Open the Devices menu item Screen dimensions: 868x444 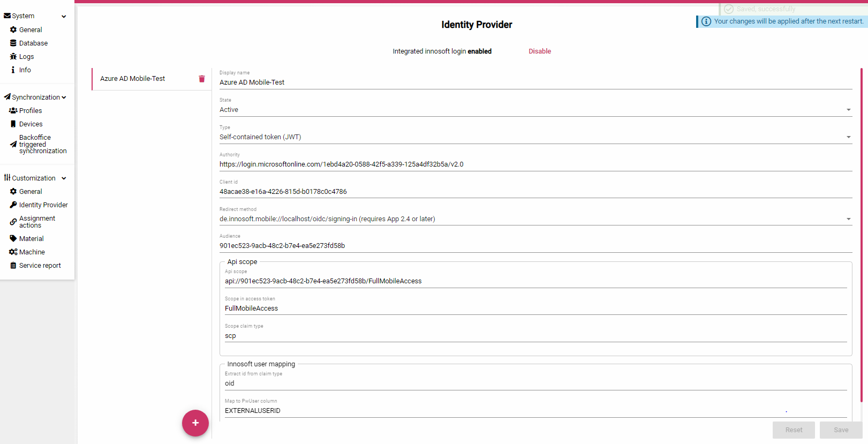[31, 124]
